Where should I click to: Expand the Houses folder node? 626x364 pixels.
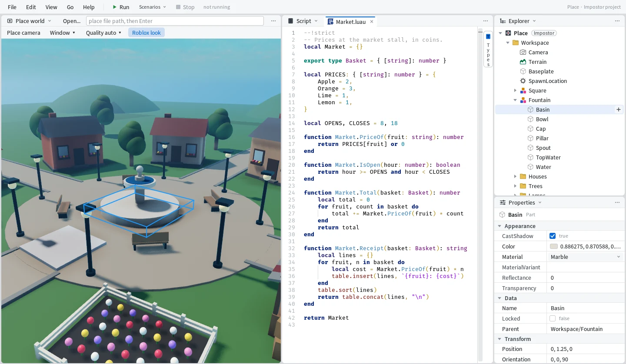point(516,176)
